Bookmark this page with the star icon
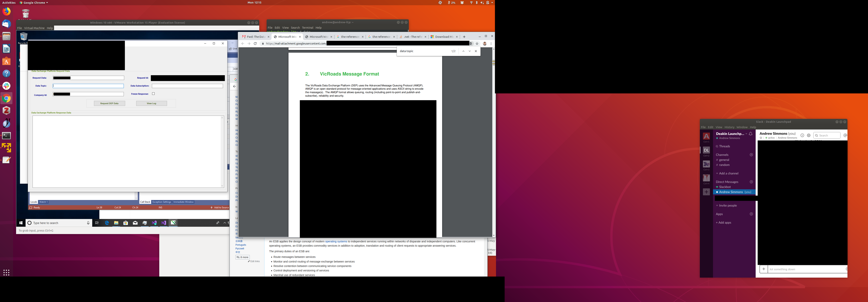This screenshot has height=302, width=868. click(477, 43)
